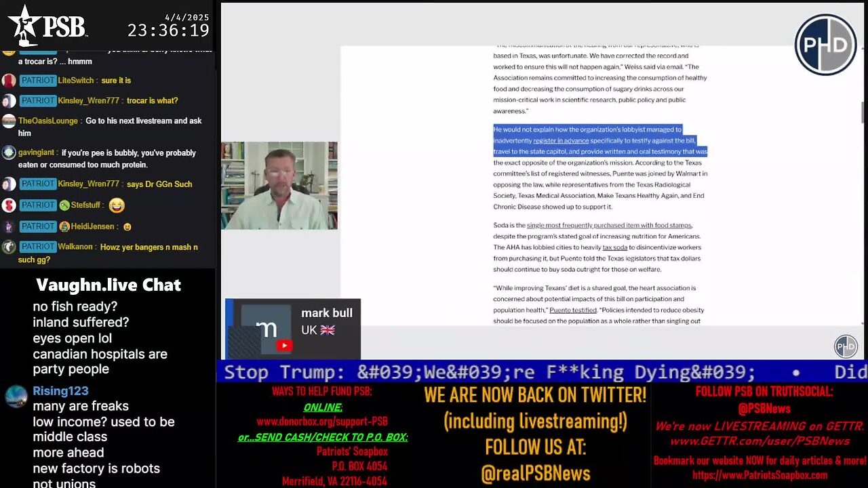Click the 'WAYS TO HELP FUND PSB:' heading
This screenshot has height=488, width=868.
321,391
